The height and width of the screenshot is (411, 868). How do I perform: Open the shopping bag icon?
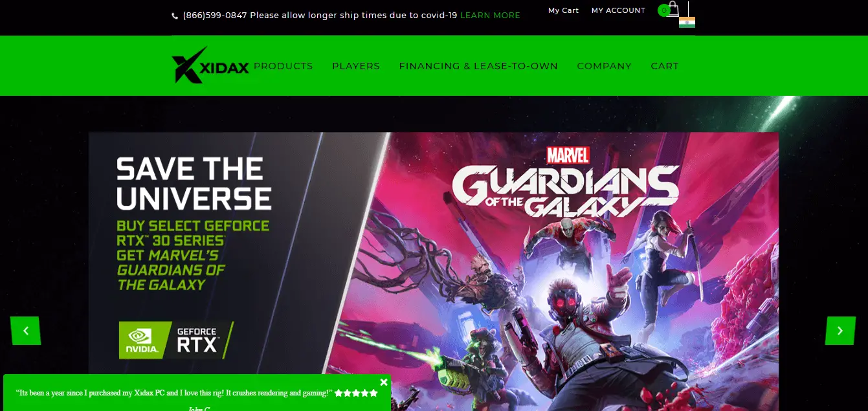673,9
